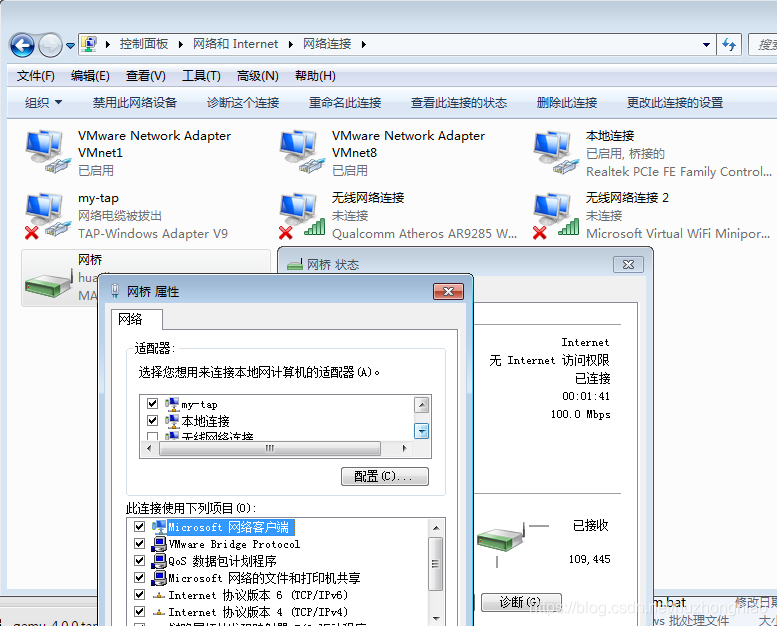Click adapter list horizontal scrollbar thumb
This screenshot has width=777, height=626.
click(x=270, y=449)
